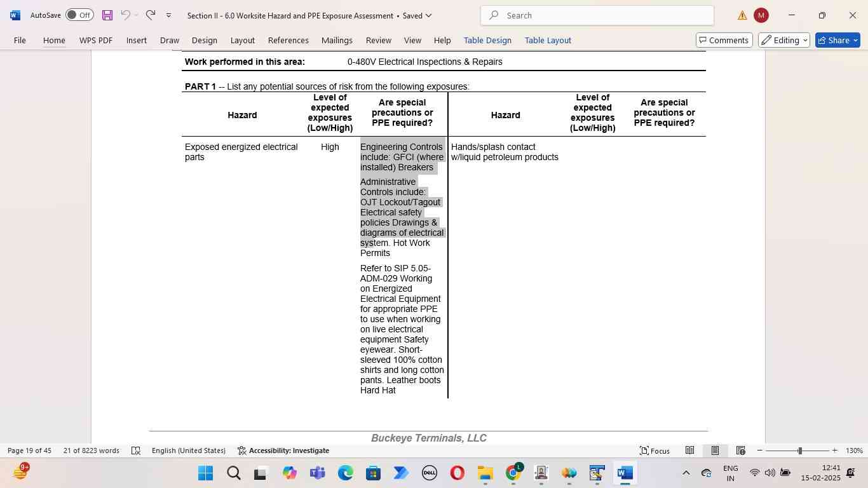The width and height of the screenshot is (868, 488).
Task: Click the Save icon in title bar
Action: [x=107, y=15]
